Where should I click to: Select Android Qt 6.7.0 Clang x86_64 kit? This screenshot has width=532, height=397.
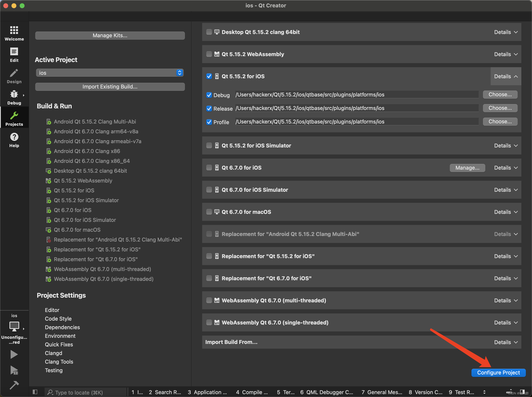click(92, 161)
